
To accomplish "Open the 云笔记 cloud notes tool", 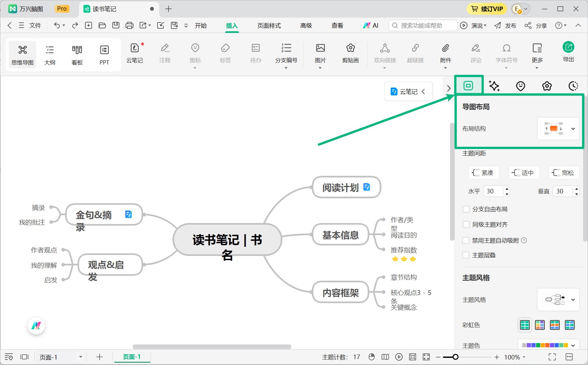I will pos(134,53).
